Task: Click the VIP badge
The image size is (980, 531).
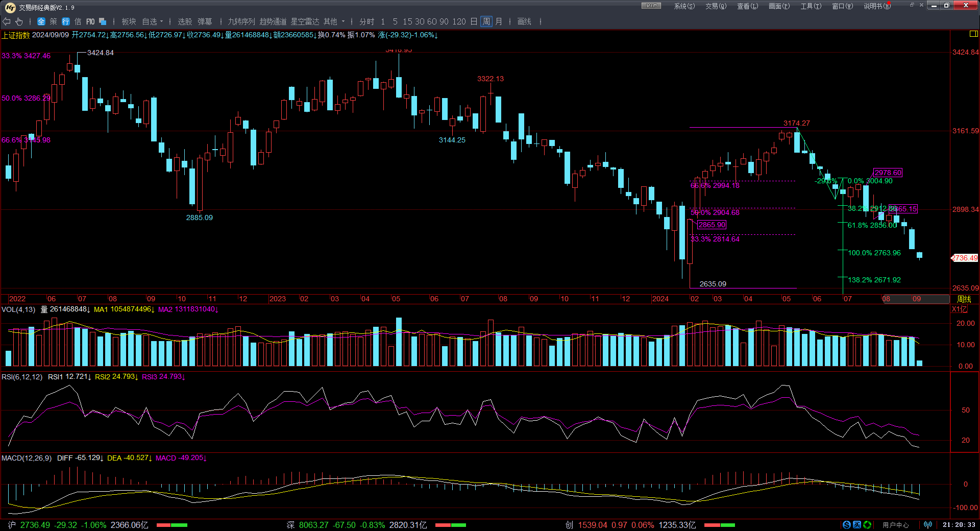Action: [x=651, y=6]
